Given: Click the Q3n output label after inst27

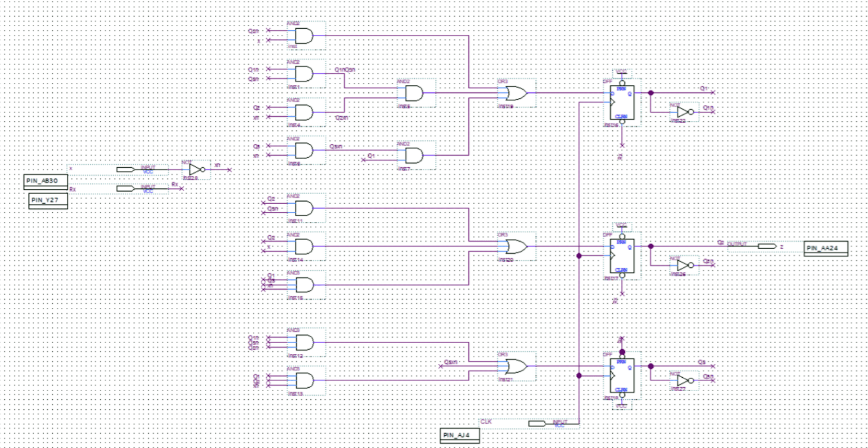Looking at the screenshot, I should click(708, 377).
